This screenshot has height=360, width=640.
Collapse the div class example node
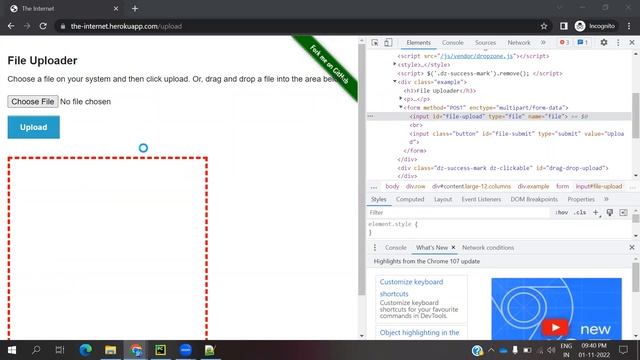(x=395, y=82)
